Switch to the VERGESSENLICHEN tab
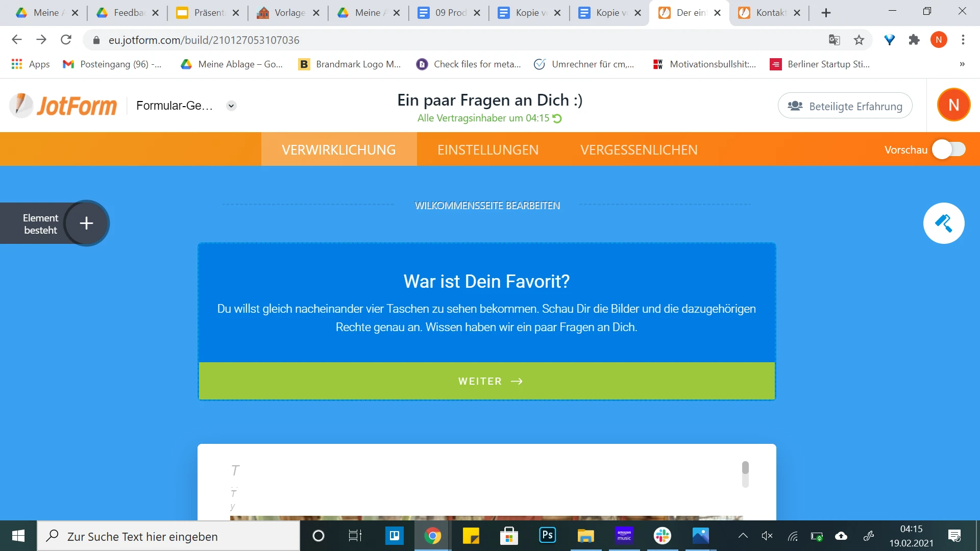The height and width of the screenshot is (551, 980). tap(639, 149)
